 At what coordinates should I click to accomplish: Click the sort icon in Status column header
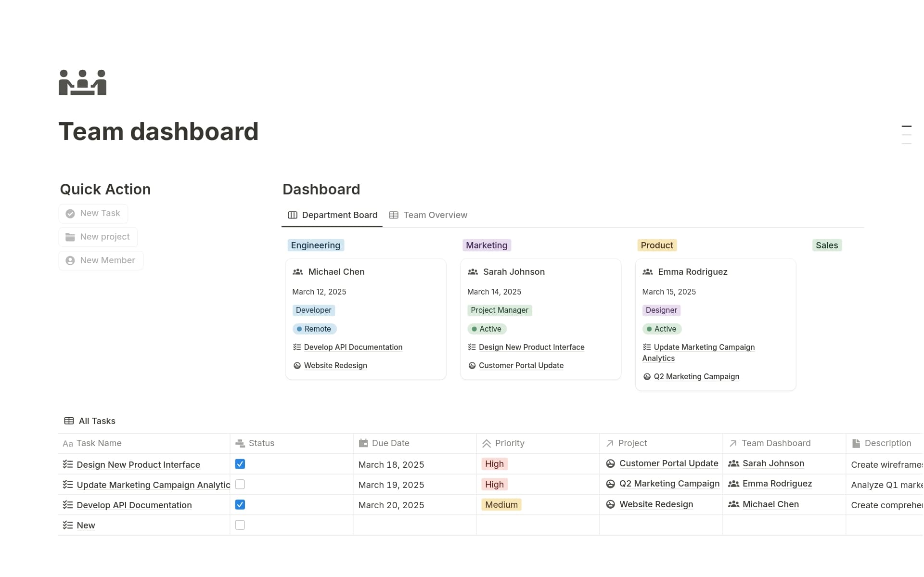click(241, 443)
